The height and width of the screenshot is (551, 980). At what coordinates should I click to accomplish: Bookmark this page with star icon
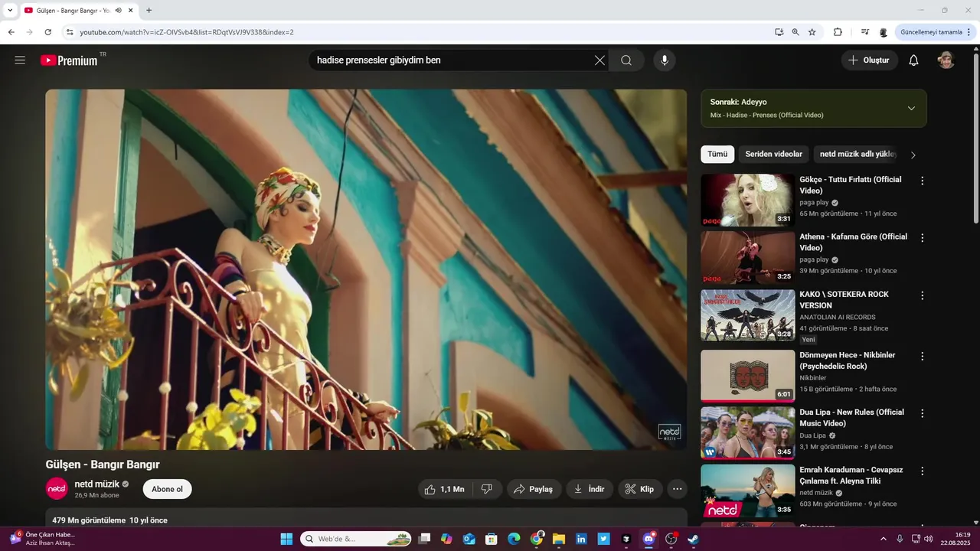(x=812, y=32)
